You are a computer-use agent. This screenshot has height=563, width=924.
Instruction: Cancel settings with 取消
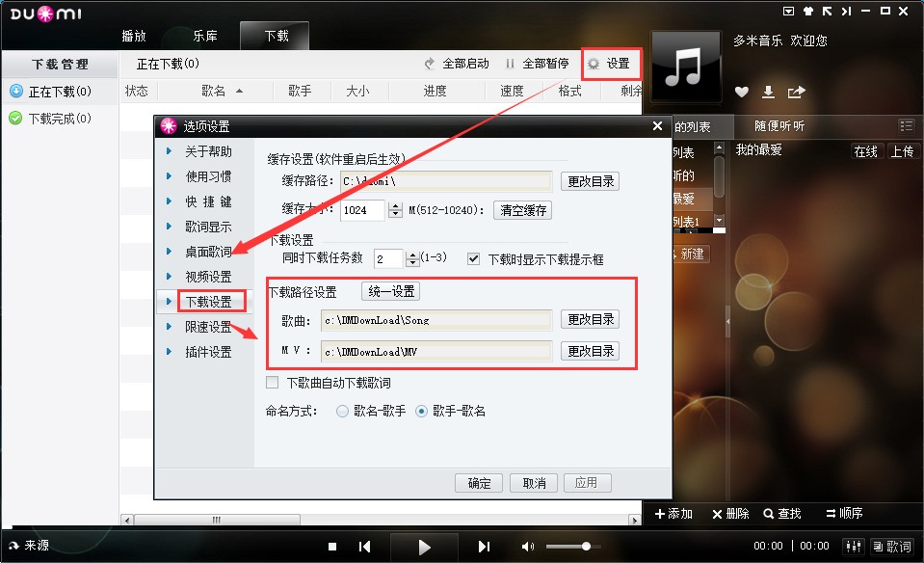pos(534,483)
